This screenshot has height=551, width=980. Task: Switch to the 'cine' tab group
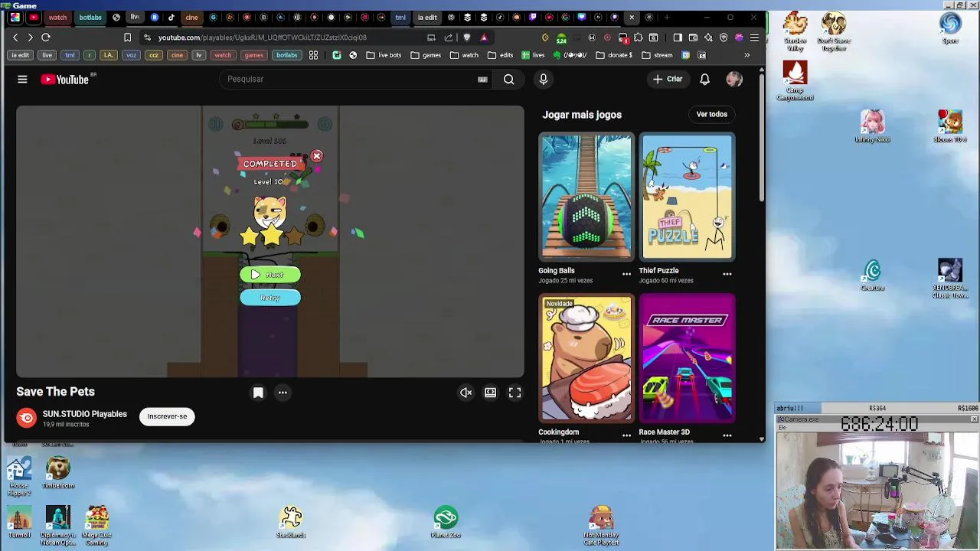pyautogui.click(x=191, y=17)
